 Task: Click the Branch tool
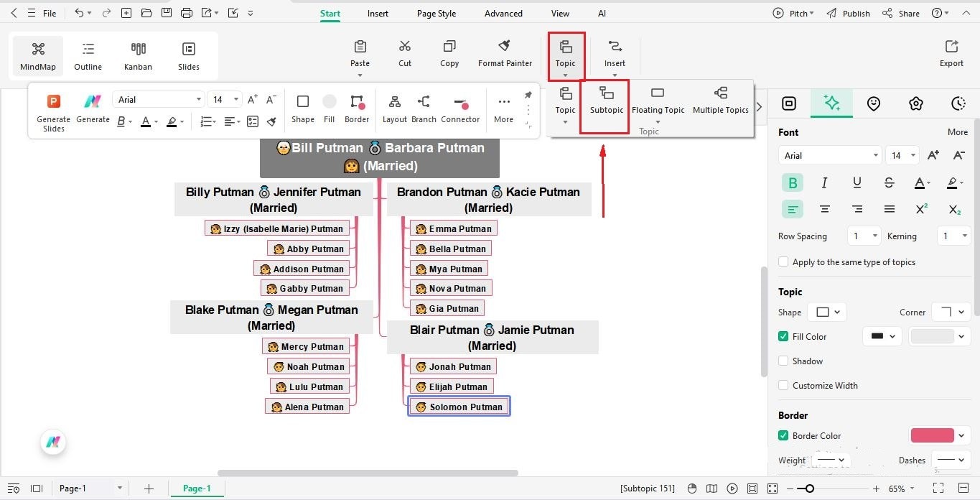[x=424, y=109]
